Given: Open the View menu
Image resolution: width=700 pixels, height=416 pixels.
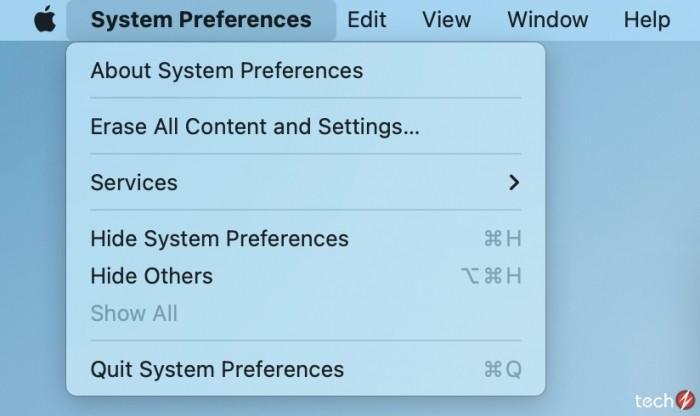Looking at the screenshot, I should point(446,20).
